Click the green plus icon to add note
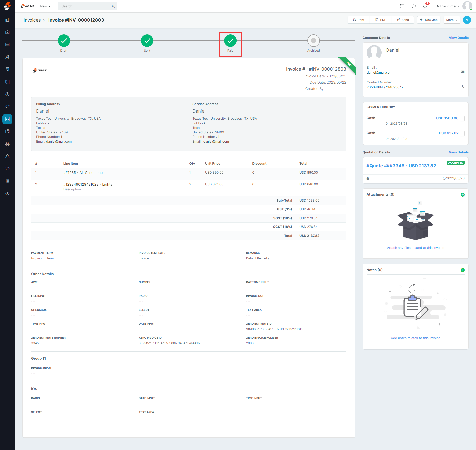The image size is (476, 450). pyautogui.click(x=462, y=270)
